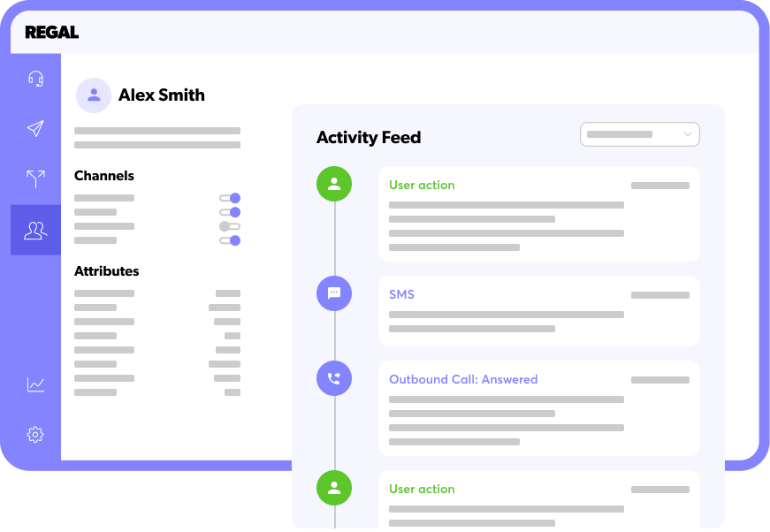Open the branching journeys icon in sidebar
The width and height of the screenshot is (770, 532).
pyautogui.click(x=35, y=179)
